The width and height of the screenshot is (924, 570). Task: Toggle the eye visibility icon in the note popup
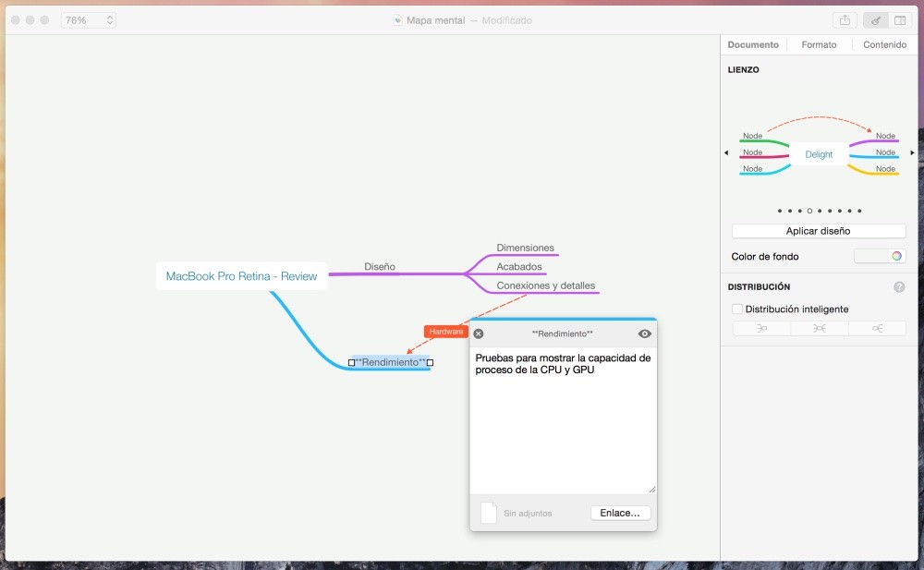coord(644,334)
